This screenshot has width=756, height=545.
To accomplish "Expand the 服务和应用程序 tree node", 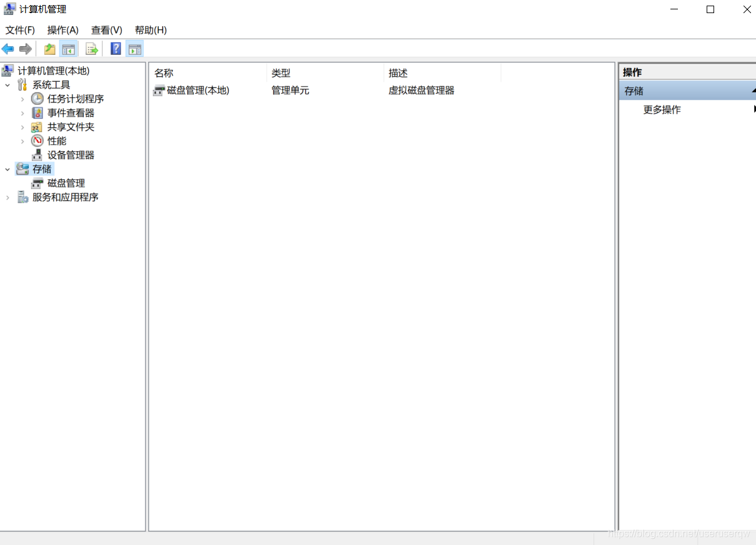I will 7,197.
